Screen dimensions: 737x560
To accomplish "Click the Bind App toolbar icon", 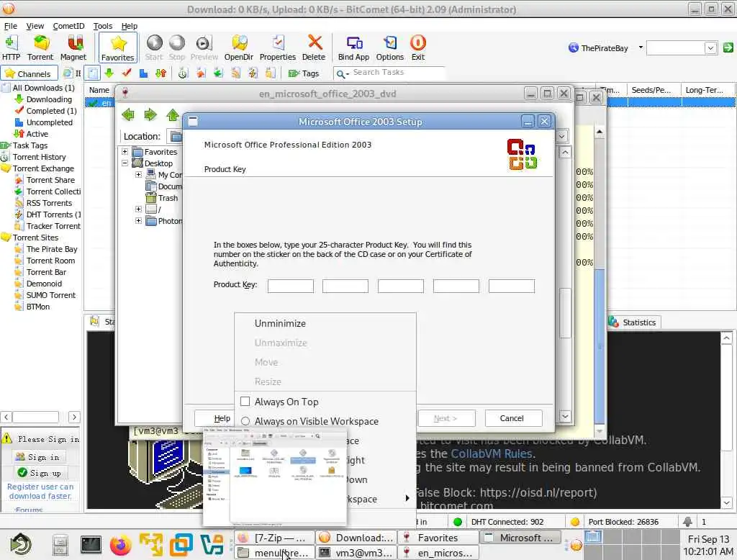I will [354, 48].
